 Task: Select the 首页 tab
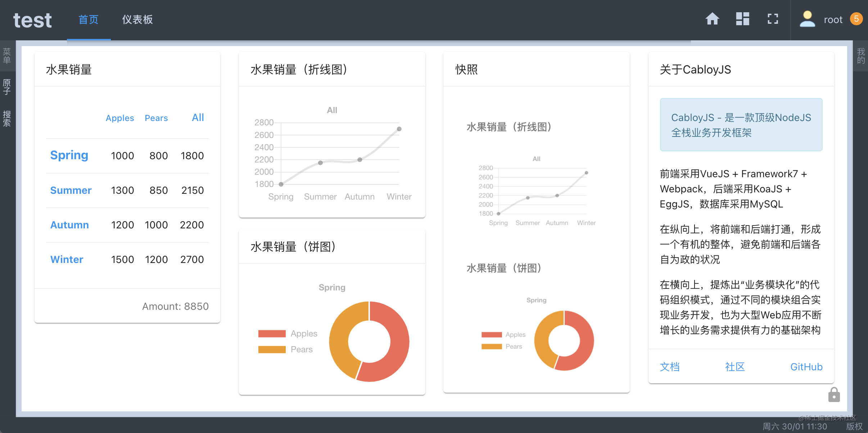point(89,20)
